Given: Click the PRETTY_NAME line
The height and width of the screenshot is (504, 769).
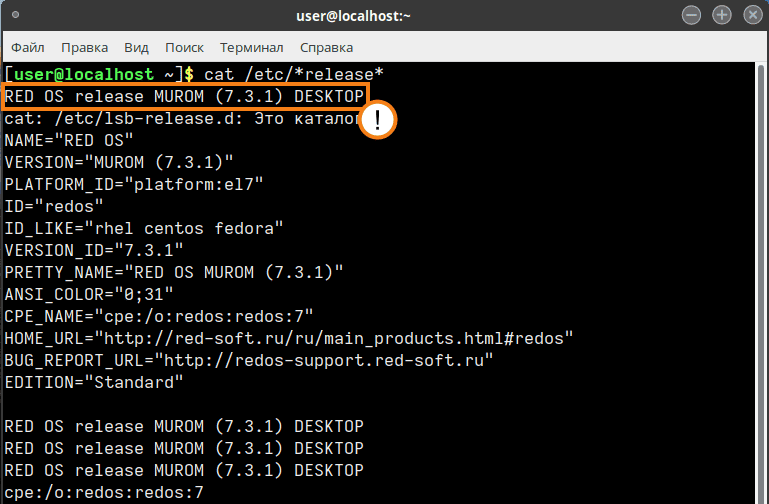Looking at the screenshot, I should click(x=174, y=273).
